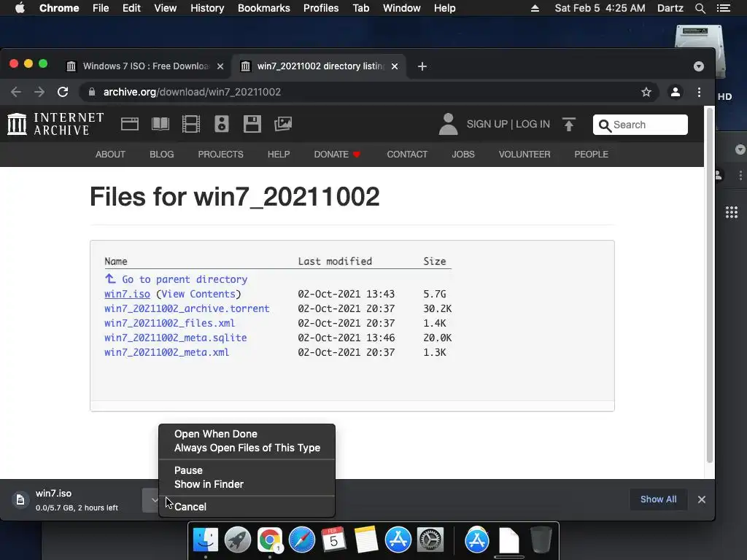
Task: Open the PROJECTS page
Action: (x=220, y=155)
